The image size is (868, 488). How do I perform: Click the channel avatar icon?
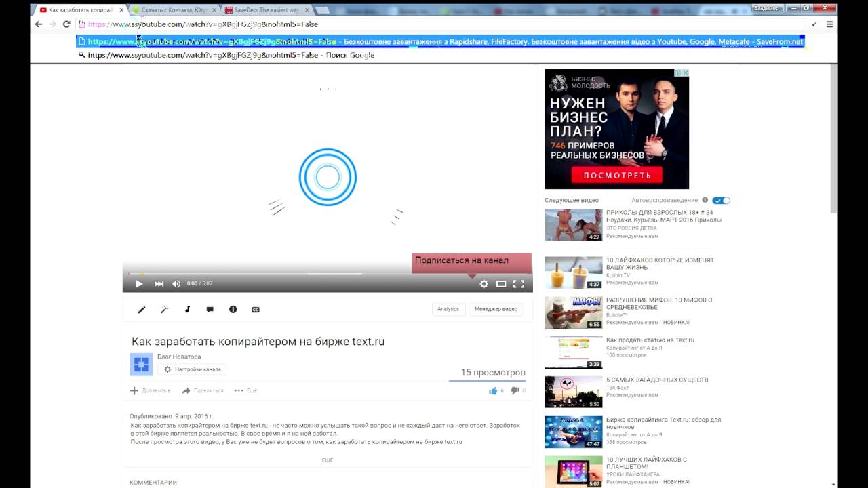(x=141, y=365)
